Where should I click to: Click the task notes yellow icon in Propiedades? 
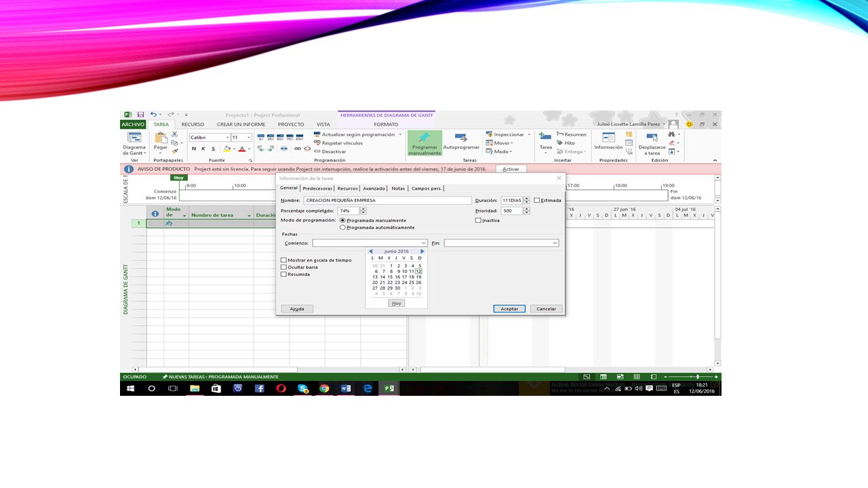click(629, 134)
